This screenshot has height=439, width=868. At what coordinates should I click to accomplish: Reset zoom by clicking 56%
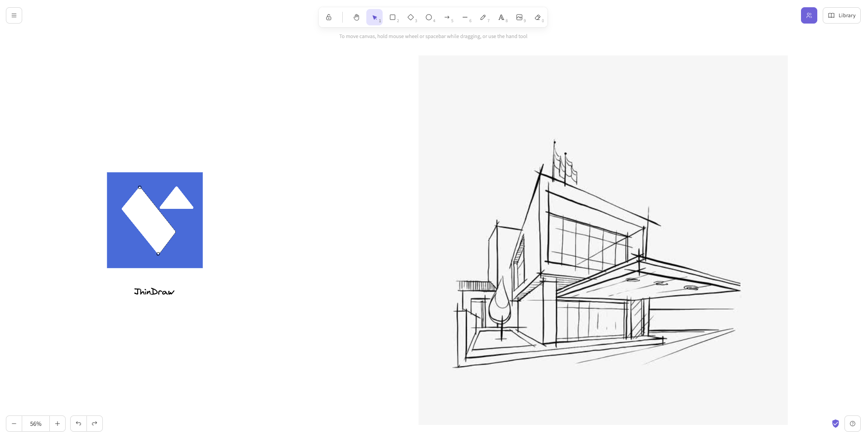pos(36,424)
